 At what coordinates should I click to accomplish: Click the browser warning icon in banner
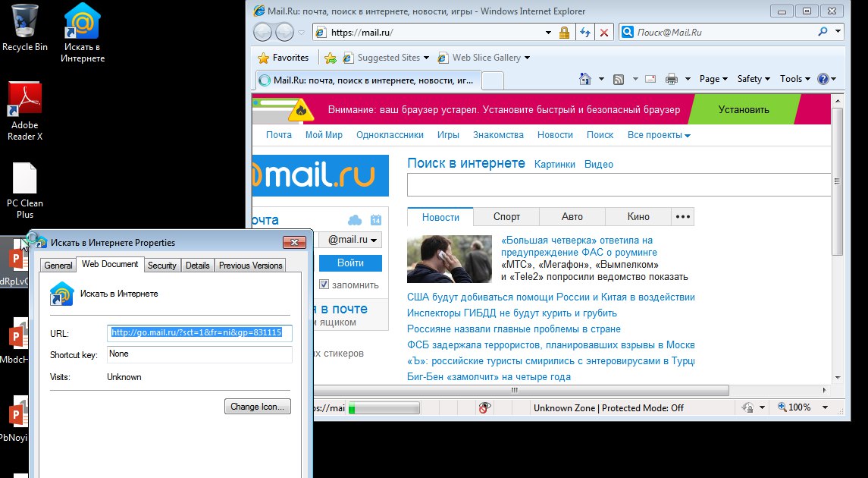click(301, 110)
